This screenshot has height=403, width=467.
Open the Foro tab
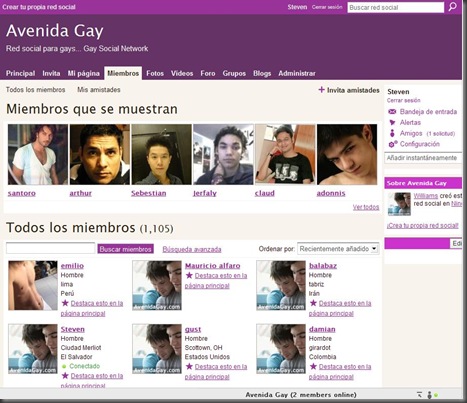(x=208, y=73)
